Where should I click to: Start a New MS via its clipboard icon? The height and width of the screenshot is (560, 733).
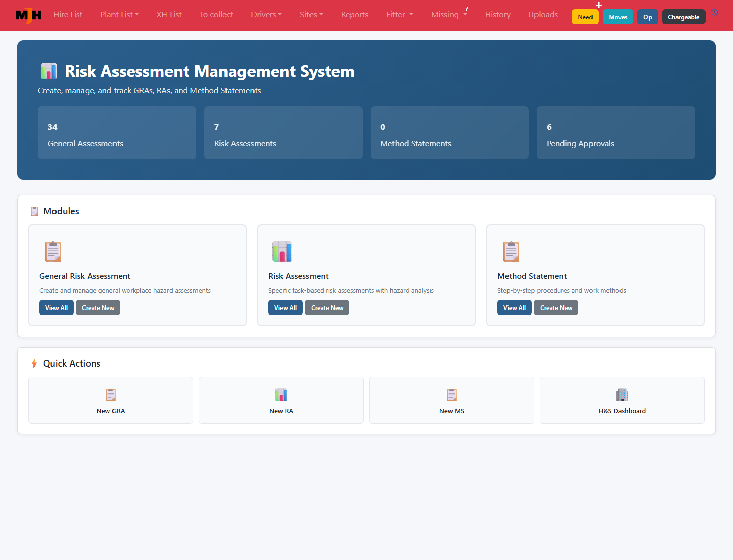point(452,395)
